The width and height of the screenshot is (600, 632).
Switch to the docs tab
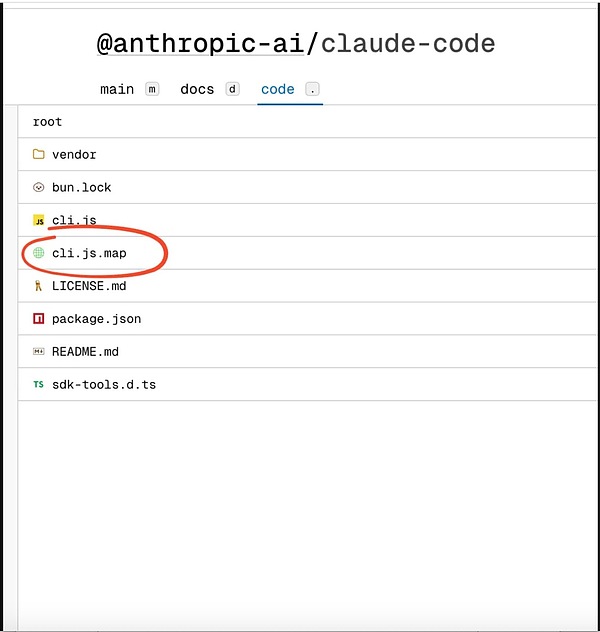(x=197, y=89)
